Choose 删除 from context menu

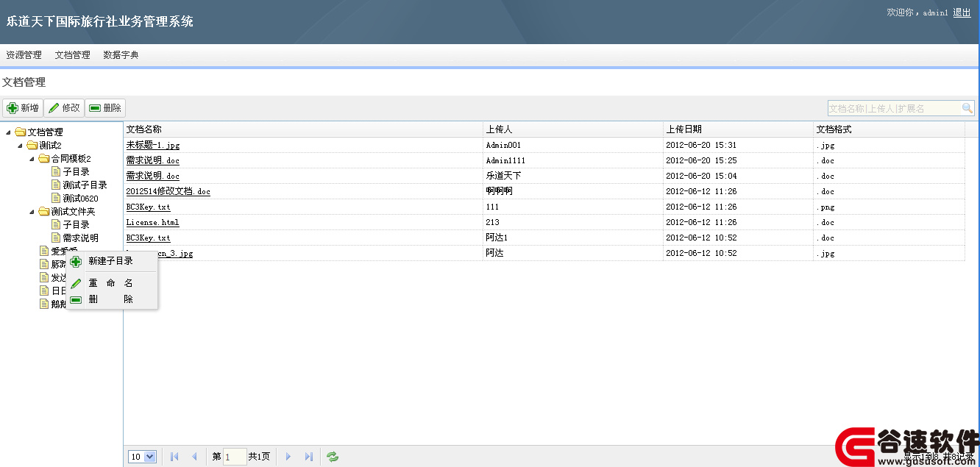tap(111, 299)
